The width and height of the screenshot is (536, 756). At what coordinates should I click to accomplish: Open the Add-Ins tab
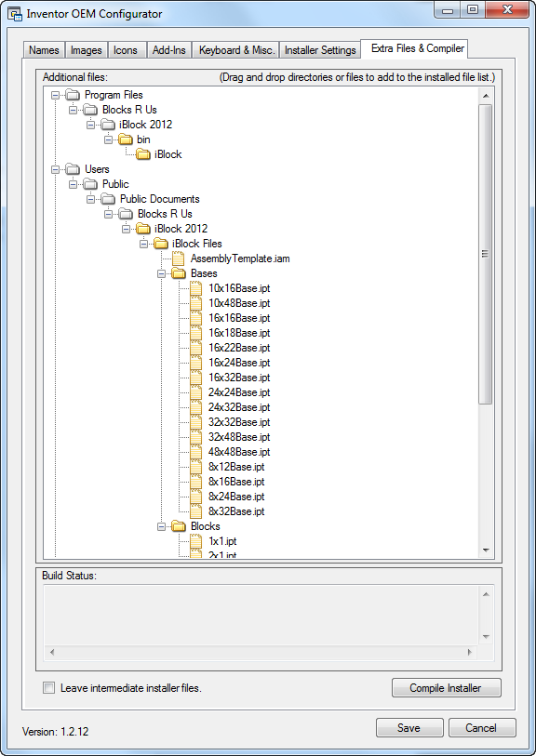168,50
